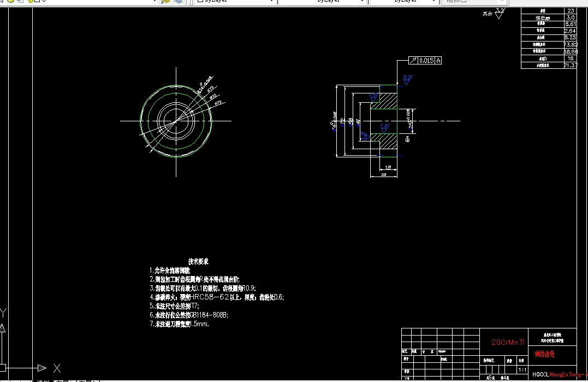Open the lineweight ByLayer dropdown
Image resolution: width=588 pixels, height=382 pixels.
pyautogui.click(x=404, y=2)
